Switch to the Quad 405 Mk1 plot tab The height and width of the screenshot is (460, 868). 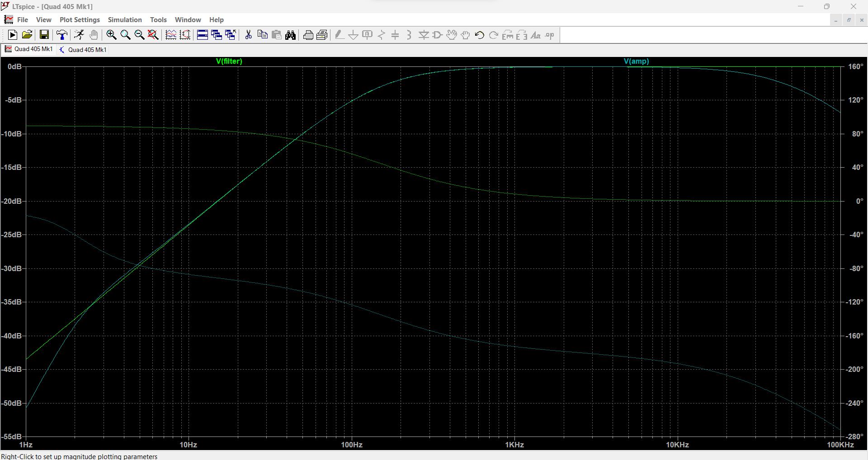pyautogui.click(x=29, y=49)
